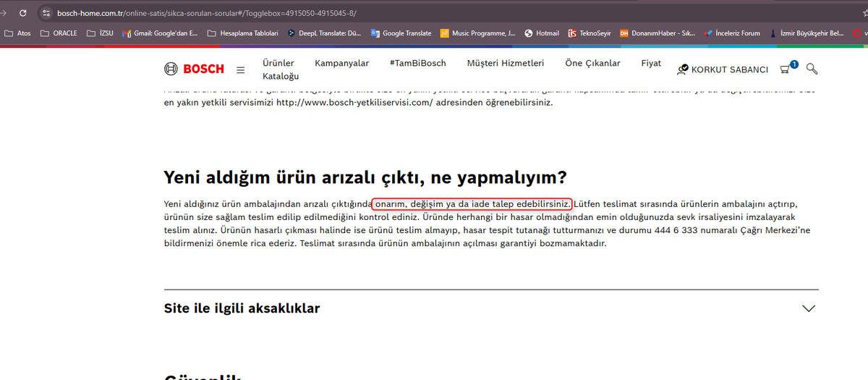Image resolution: width=868 pixels, height=380 pixels.
Task: Open the Gmail bookmark
Action: point(159,33)
